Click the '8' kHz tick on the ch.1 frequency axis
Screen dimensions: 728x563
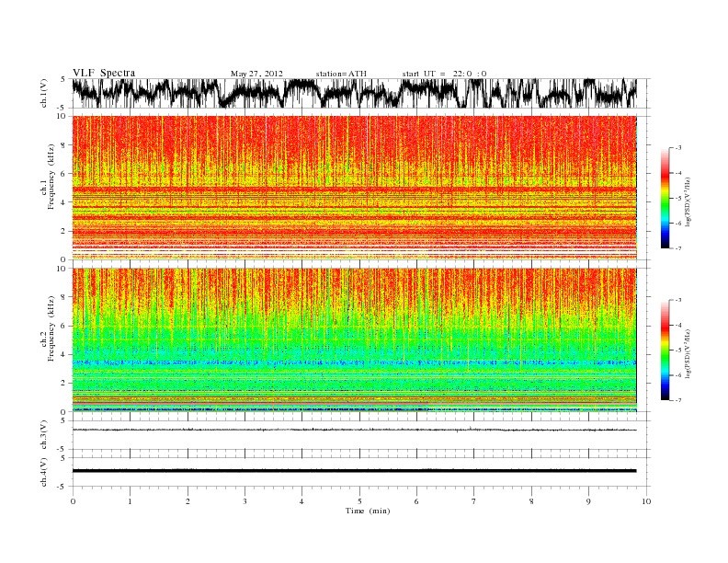click(64, 145)
